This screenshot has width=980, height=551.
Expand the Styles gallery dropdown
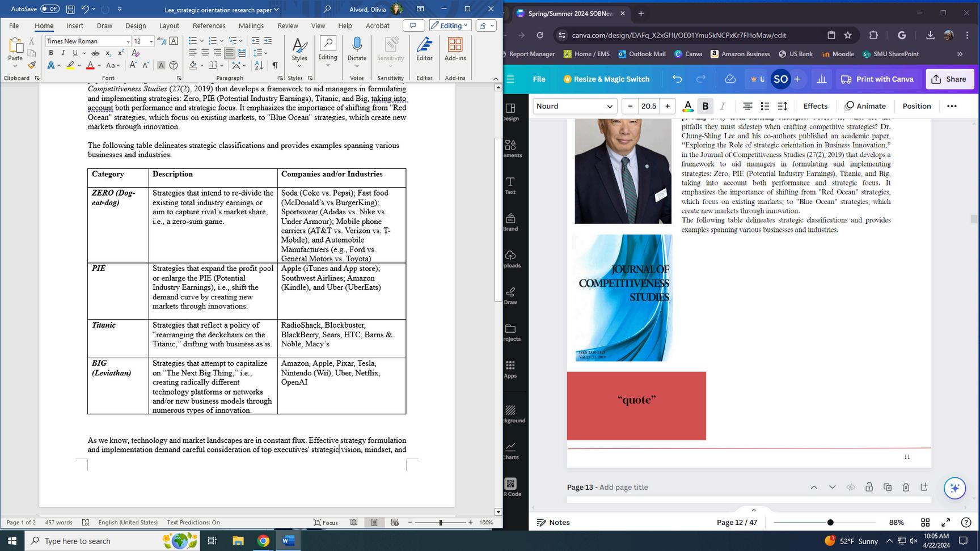tap(299, 66)
